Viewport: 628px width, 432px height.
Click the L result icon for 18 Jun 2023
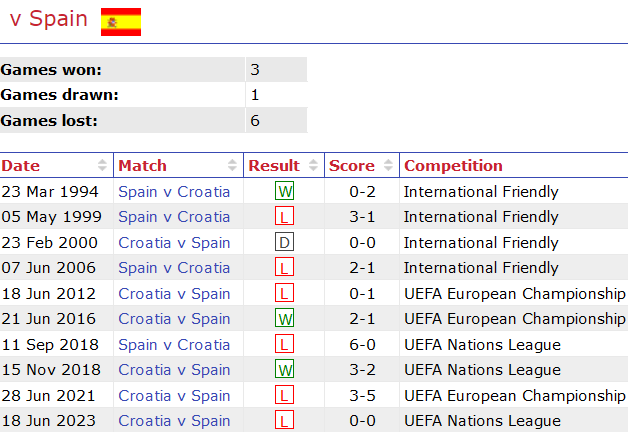[x=285, y=421]
